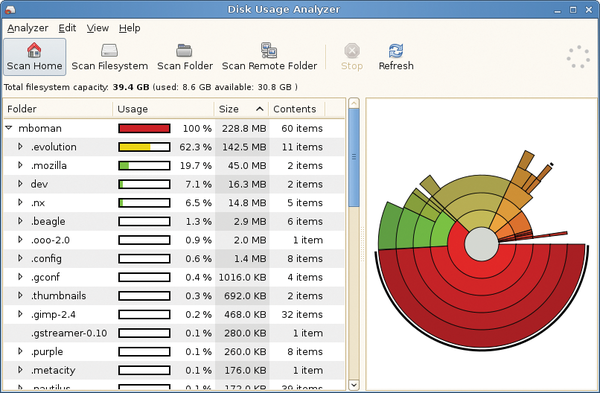Open the Analyzer menu
This screenshot has width=600, height=393.
28,28
